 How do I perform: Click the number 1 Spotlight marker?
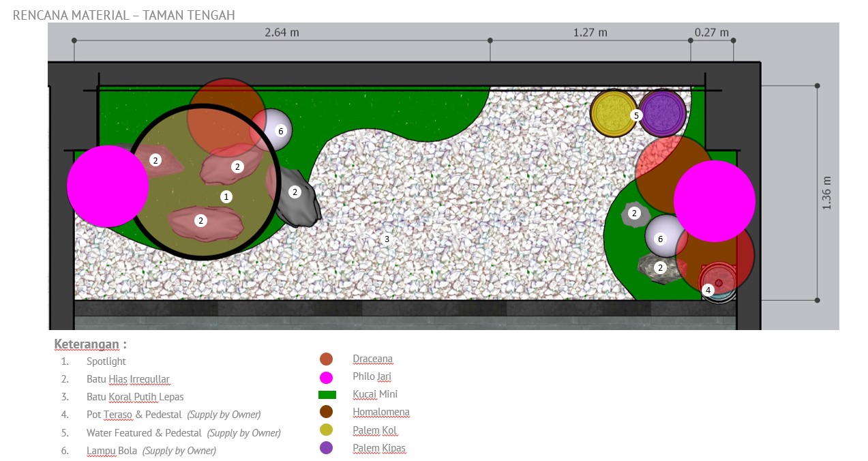coord(227,196)
